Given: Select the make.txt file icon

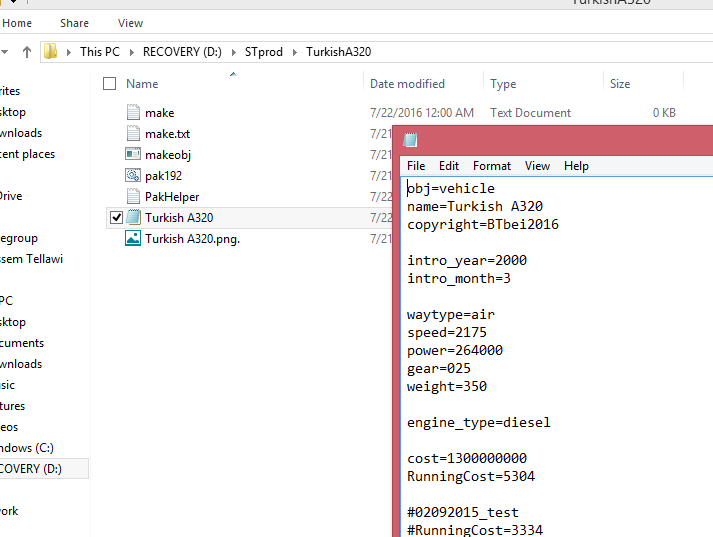Looking at the screenshot, I should tap(134, 134).
